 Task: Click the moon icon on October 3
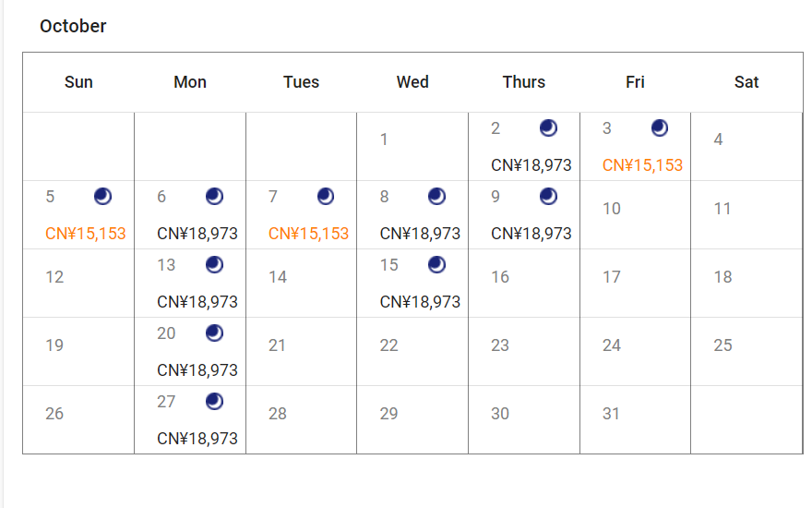660,127
